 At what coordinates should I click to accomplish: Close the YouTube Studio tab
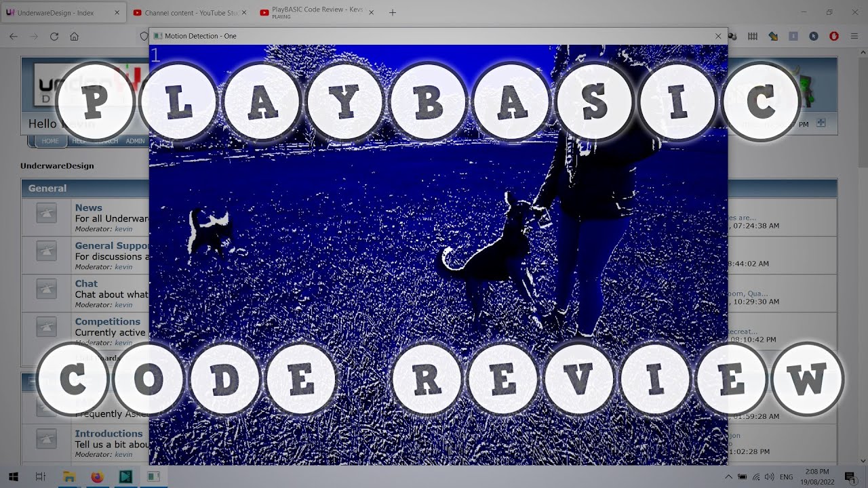(x=244, y=12)
